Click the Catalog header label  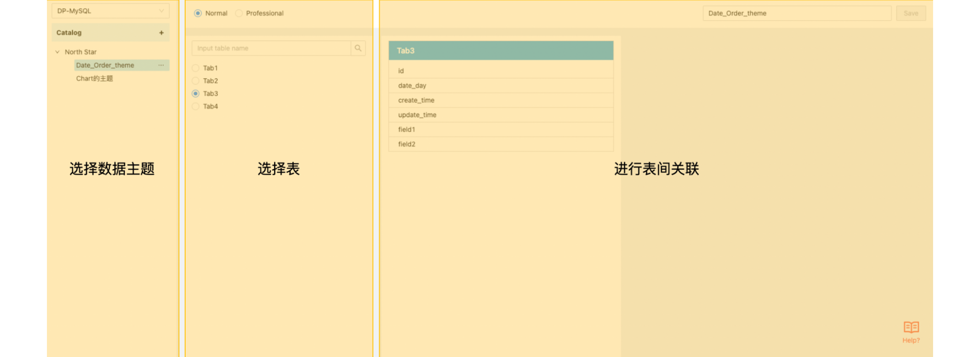click(69, 33)
